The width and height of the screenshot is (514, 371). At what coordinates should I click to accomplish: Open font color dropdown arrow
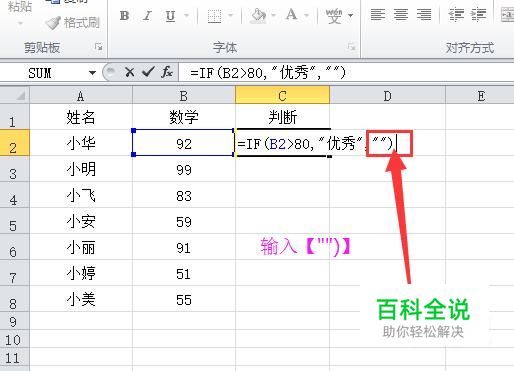306,15
